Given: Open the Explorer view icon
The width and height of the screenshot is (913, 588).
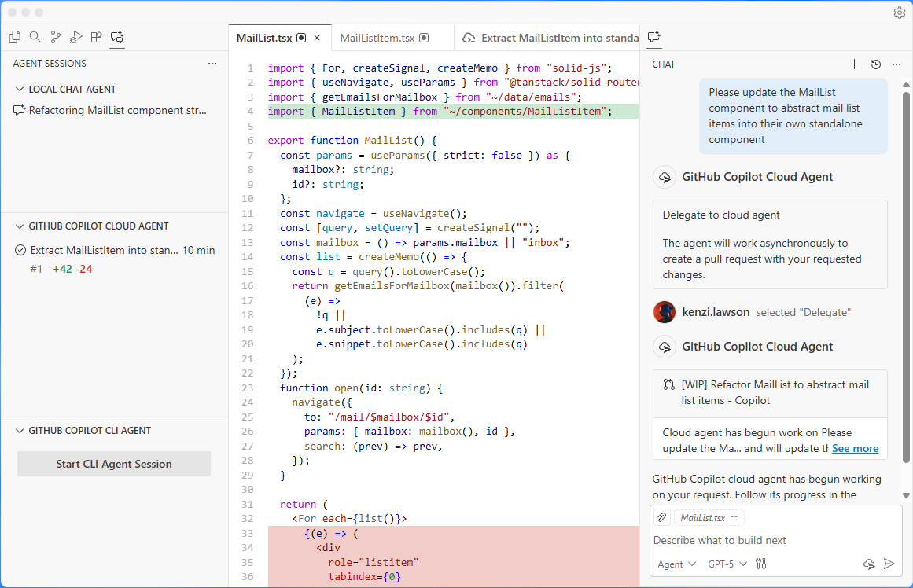Looking at the screenshot, I should point(14,37).
